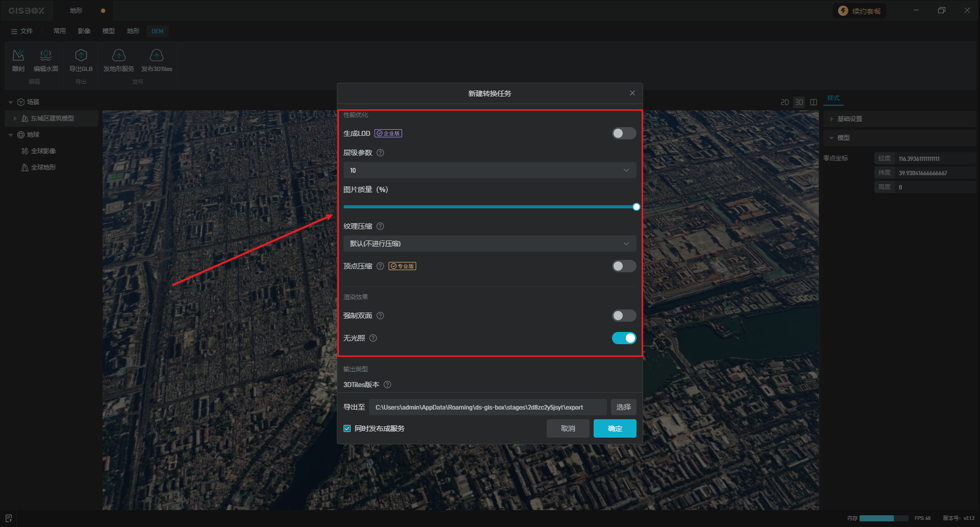Open the 层级参数 dropdown showing 10
980x527 pixels.
coord(489,170)
